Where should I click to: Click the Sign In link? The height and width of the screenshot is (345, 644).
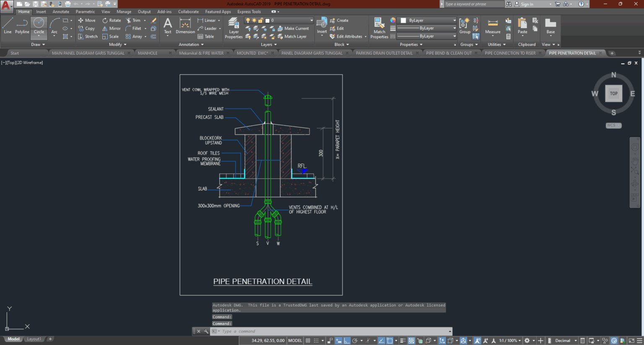[x=528, y=4]
